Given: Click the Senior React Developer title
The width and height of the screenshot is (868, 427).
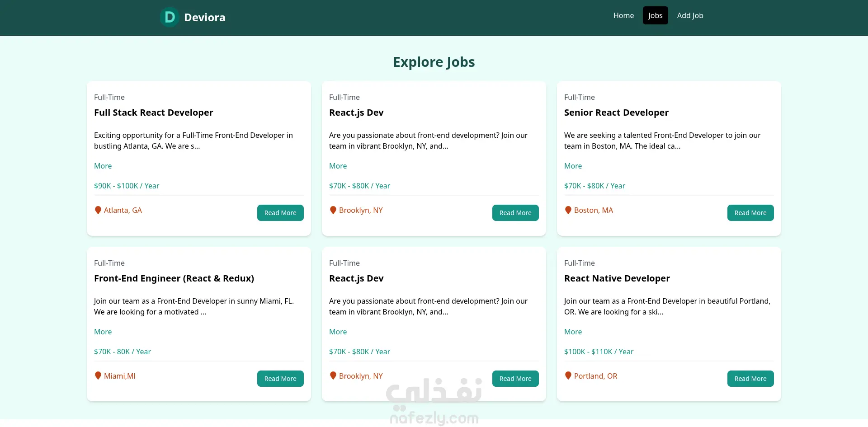Looking at the screenshot, I should [616, 113].
